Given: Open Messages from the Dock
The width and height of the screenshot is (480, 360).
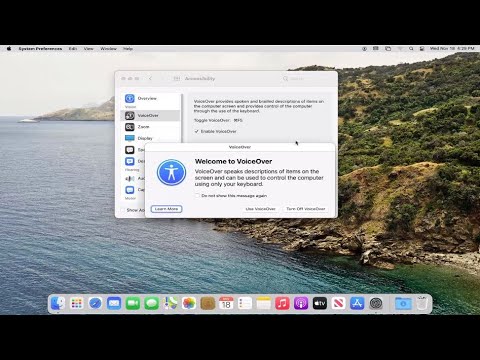Looking at the screenshot, I should pyautogui.click(x=151, y=303).
